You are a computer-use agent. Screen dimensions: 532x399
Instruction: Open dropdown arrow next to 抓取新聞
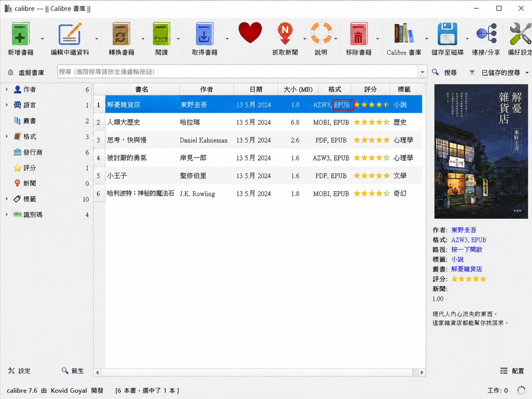pyautogui.click(x=305, y=39)
